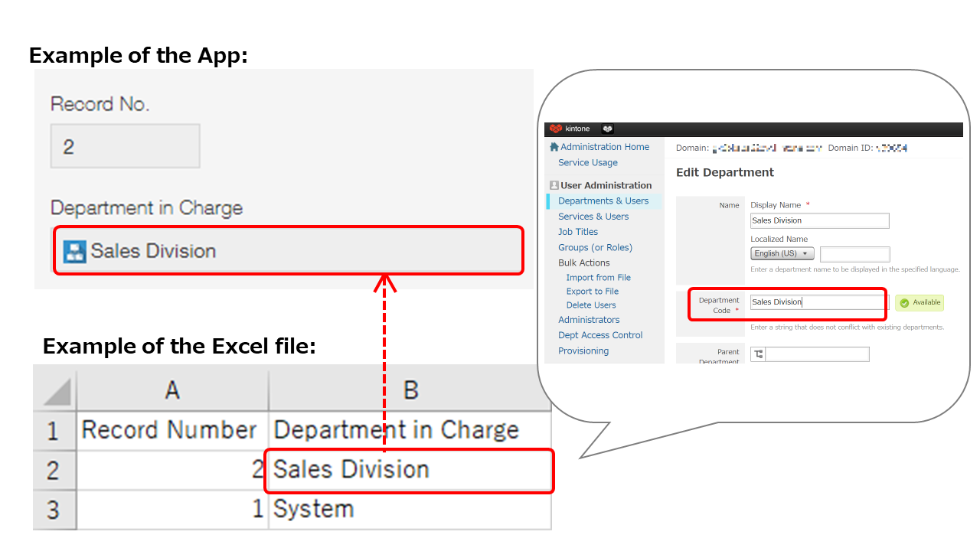Click the 'Available' status label

(x=926, y=303)
